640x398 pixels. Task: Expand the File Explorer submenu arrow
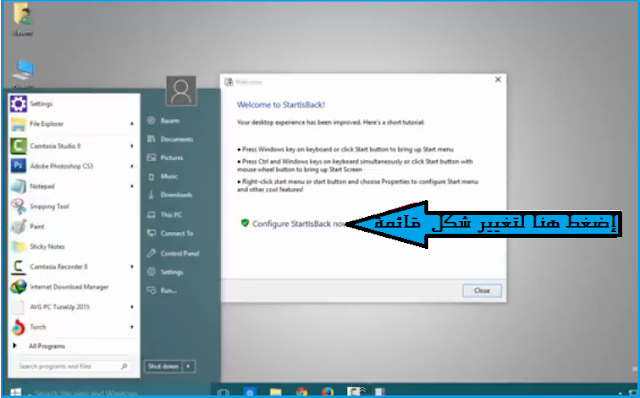[132, 124]
